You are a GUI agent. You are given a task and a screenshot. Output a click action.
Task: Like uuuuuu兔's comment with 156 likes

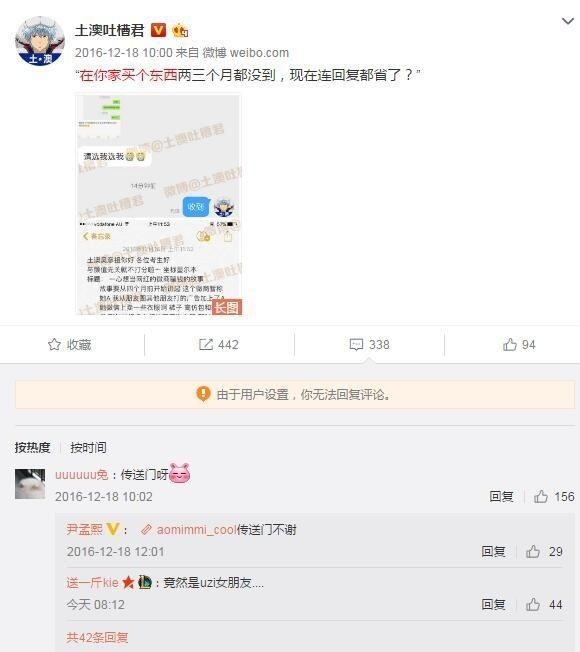541,496
